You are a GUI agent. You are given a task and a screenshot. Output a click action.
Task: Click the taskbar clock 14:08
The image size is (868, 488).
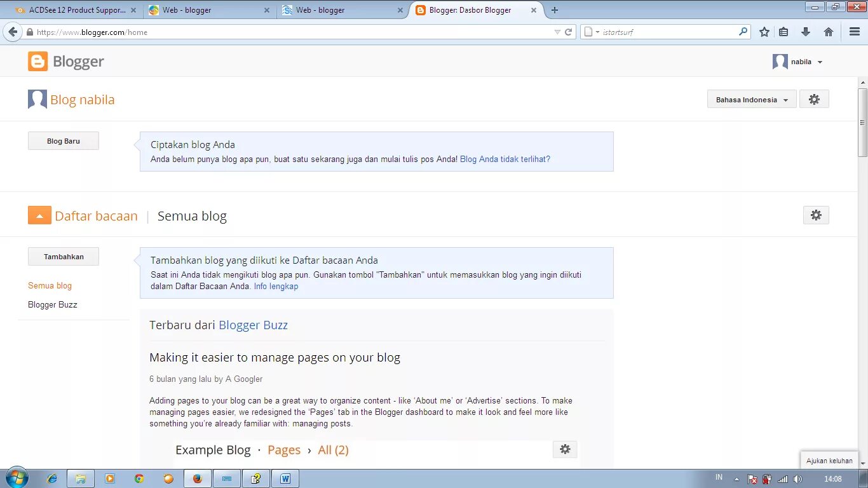[x=832, y=479]
